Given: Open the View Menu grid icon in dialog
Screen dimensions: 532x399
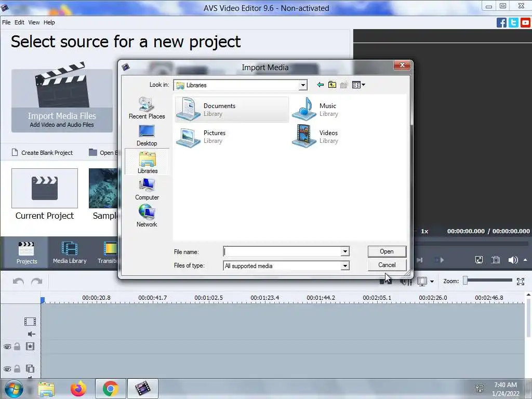Looking at the screenshot, I should point(358,85).
